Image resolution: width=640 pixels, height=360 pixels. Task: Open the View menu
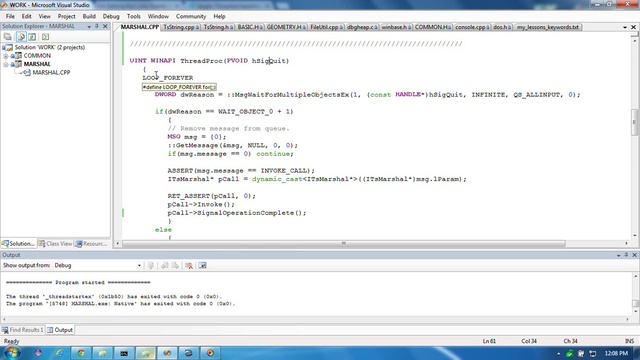44,16
